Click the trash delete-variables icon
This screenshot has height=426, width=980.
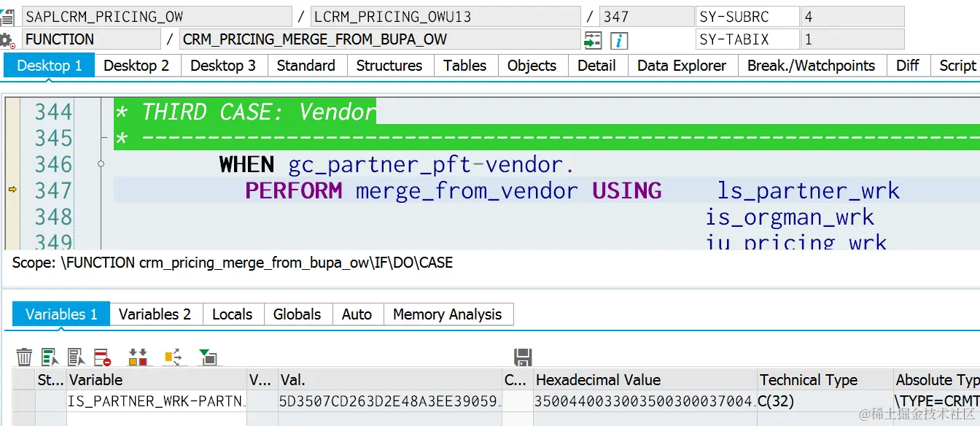tap(24, 357)
